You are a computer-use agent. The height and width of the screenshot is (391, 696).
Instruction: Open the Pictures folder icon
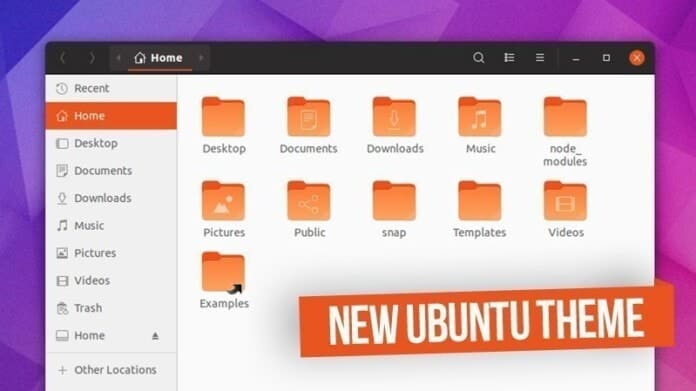(x=223, y=201)
